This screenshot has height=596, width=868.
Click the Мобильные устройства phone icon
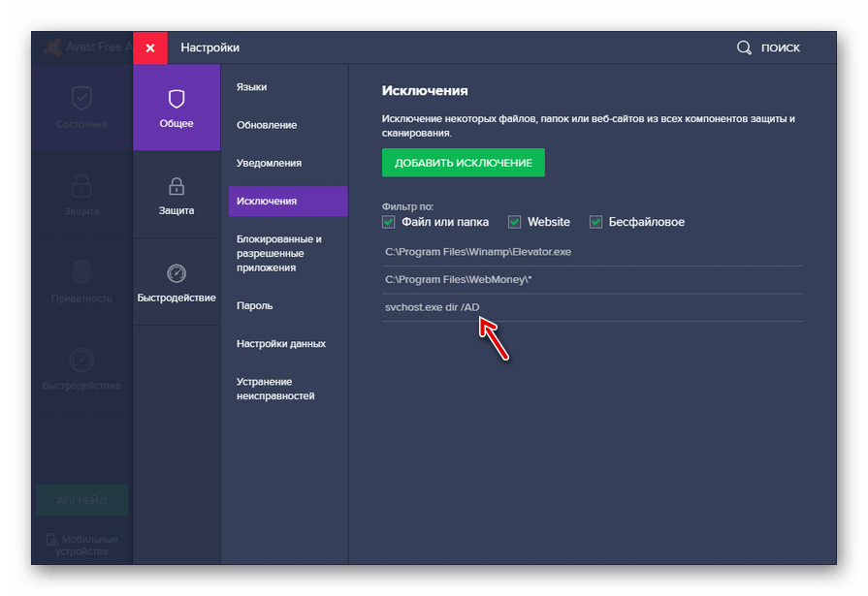point(52,540)
